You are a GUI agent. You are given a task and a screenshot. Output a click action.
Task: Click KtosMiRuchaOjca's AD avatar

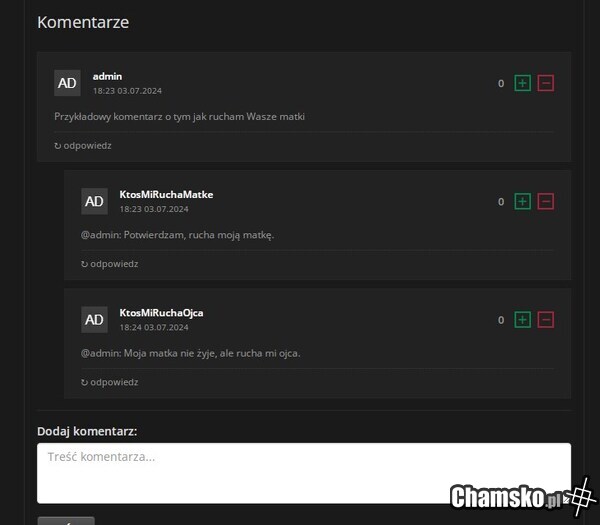(94, 320)
